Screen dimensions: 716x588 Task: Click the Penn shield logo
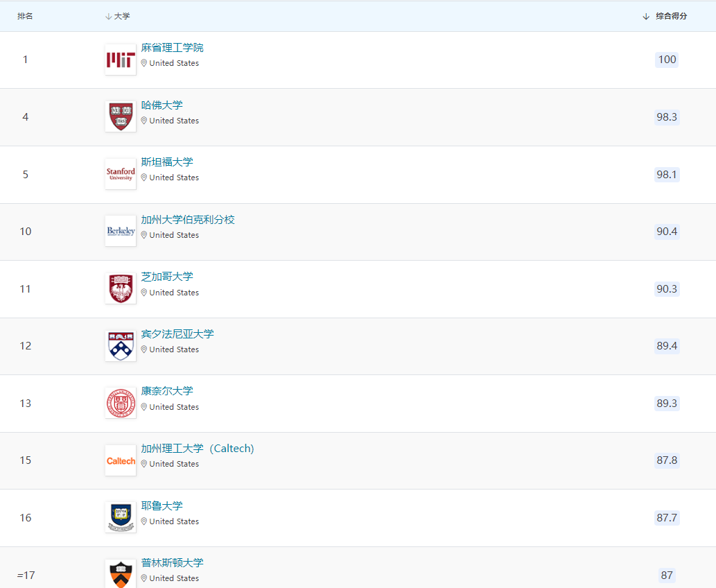[x=121, y=346]
